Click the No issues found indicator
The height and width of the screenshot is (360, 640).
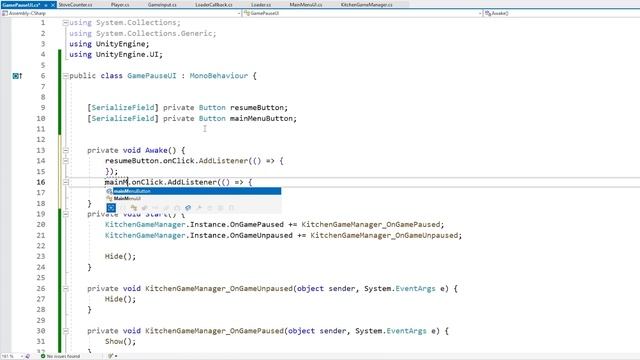tap(63, 356)
